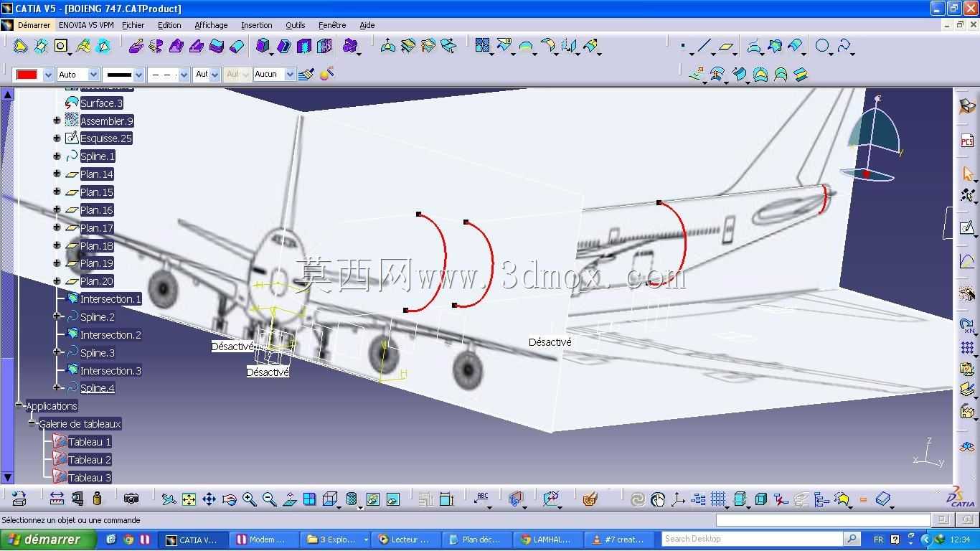Click the Apply Material ball icon
Viewport: 980px width, 551px height.
pyautogui.click(x=326, y=73)
